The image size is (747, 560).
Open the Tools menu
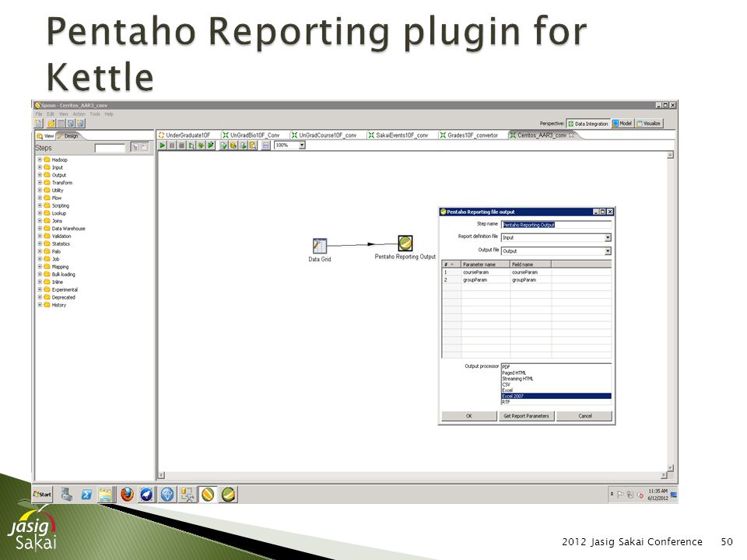click(x=95, y=114)
